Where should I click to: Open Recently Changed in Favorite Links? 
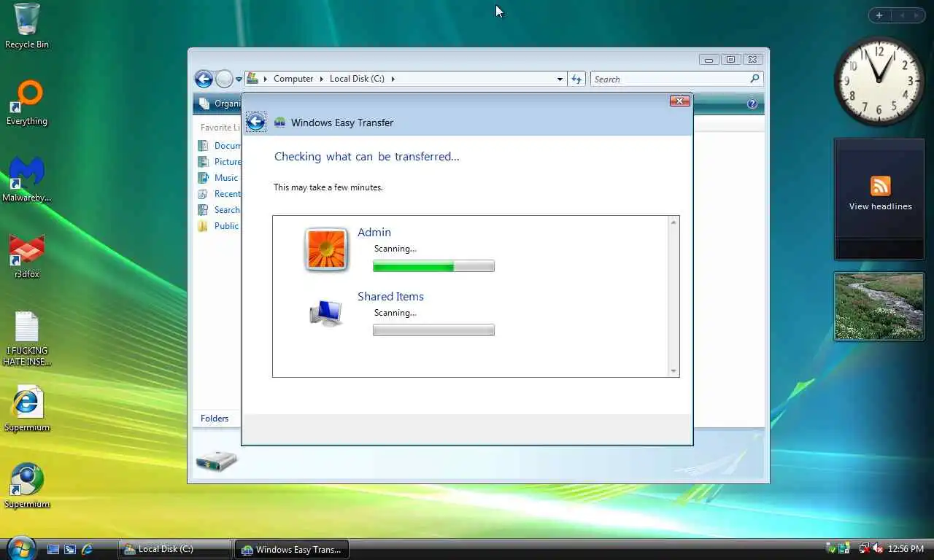tap(220, 194)
